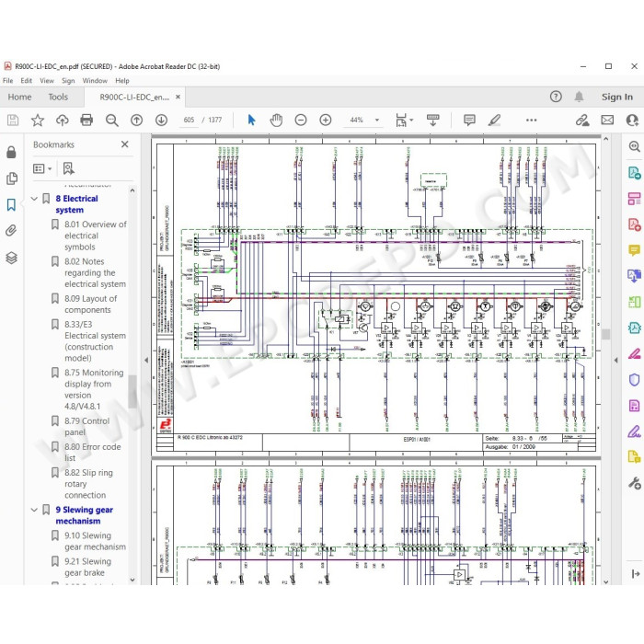Image resolution: width=644 pixels, height=644 pixels.
Task: Click the Sign In button
Action: (617, 97)
